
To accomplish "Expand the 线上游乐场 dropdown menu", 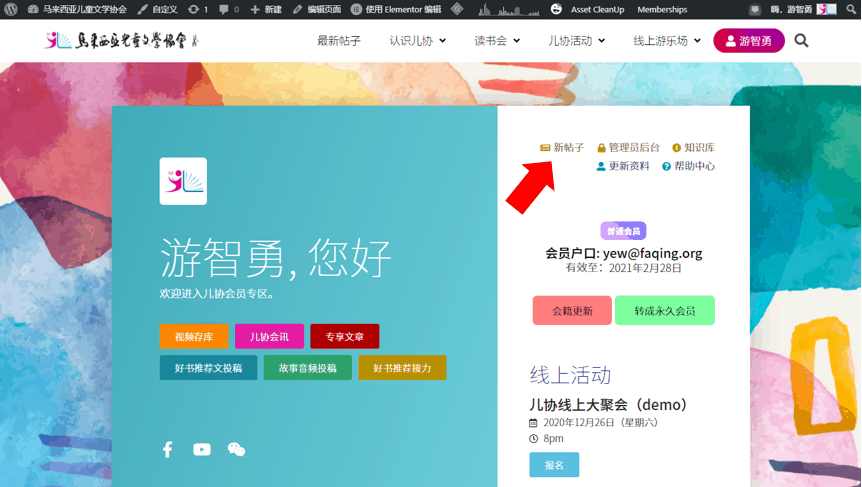I will [666, 41].
